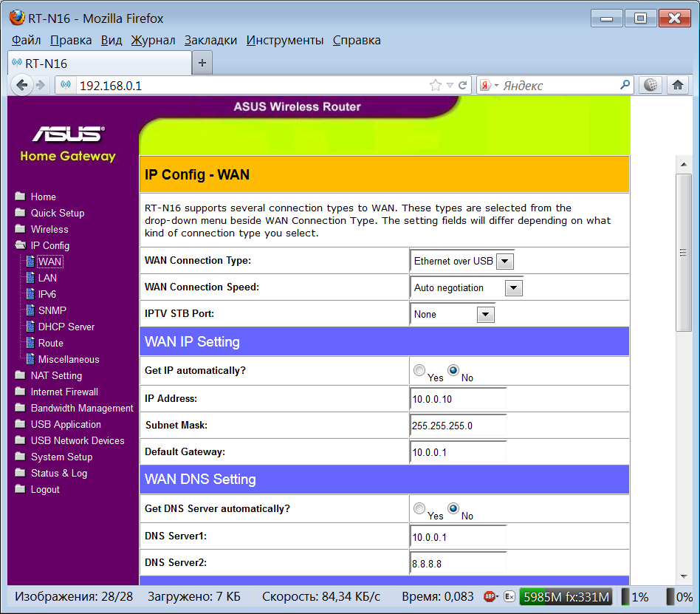Click the DNS Server1 input field
The image size is (700, 614).
click(458, 537)
